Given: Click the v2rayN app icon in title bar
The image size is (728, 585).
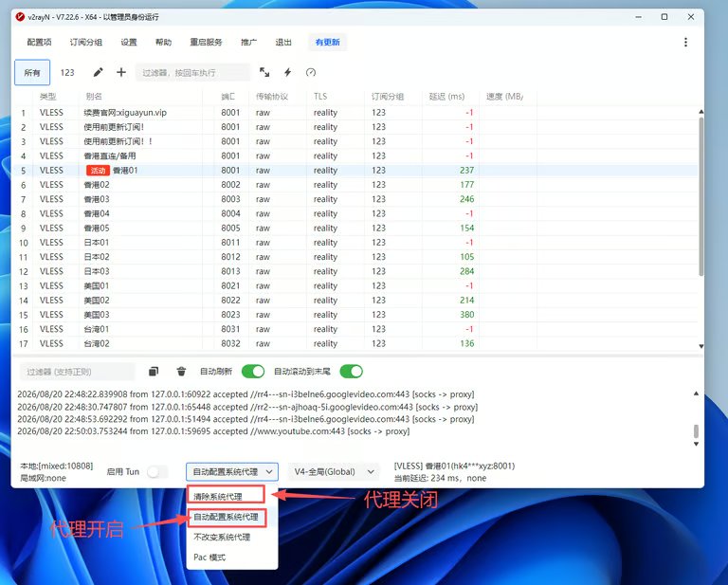Looking at the screenshot, I should (x=20, y=17).
